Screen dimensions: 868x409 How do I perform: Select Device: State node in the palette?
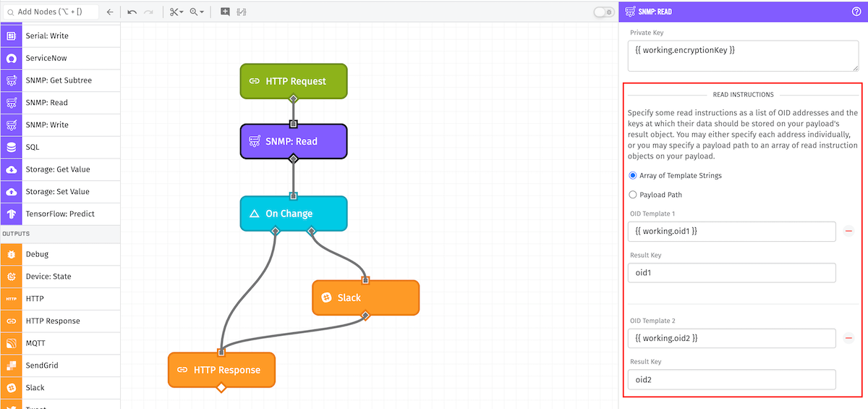tap(60, 277)
